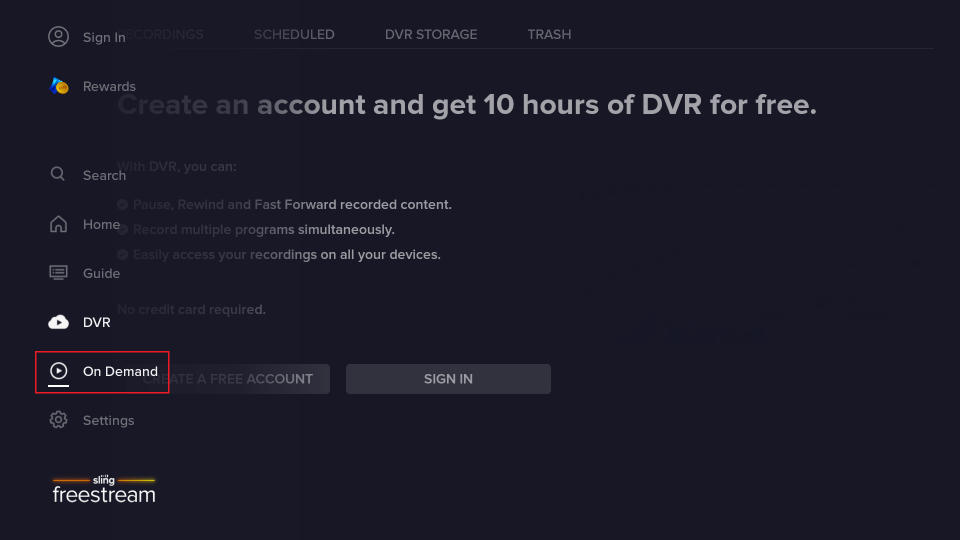
Task: Open the Sign In sidebar label
Action: (104, 37)
